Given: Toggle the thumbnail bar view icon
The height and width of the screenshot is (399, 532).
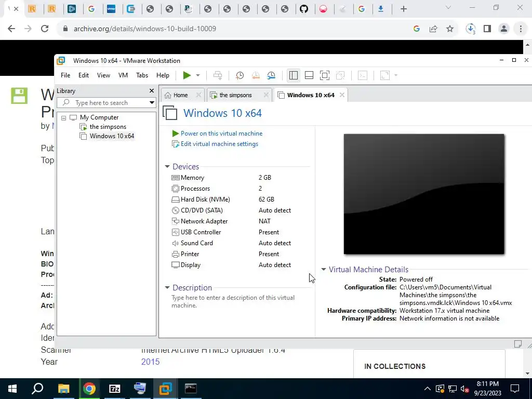Looking at the screenshot, I should [x=309, y=75].
